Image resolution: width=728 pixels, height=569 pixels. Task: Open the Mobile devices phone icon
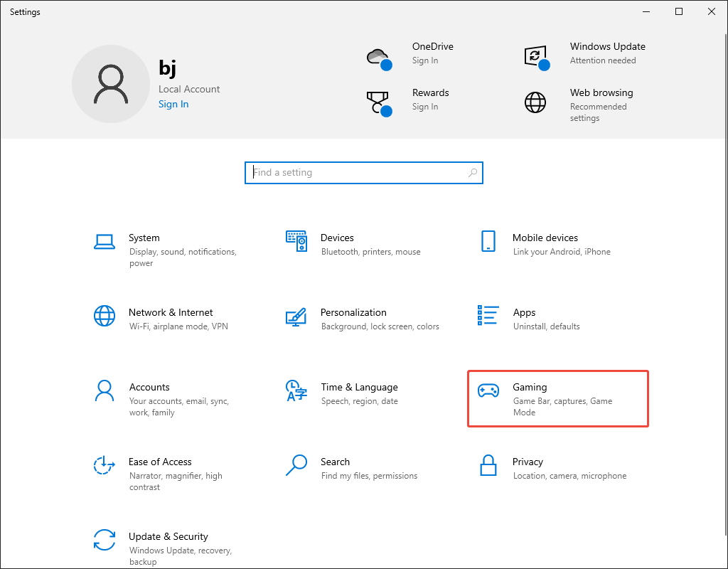point(488,241)
